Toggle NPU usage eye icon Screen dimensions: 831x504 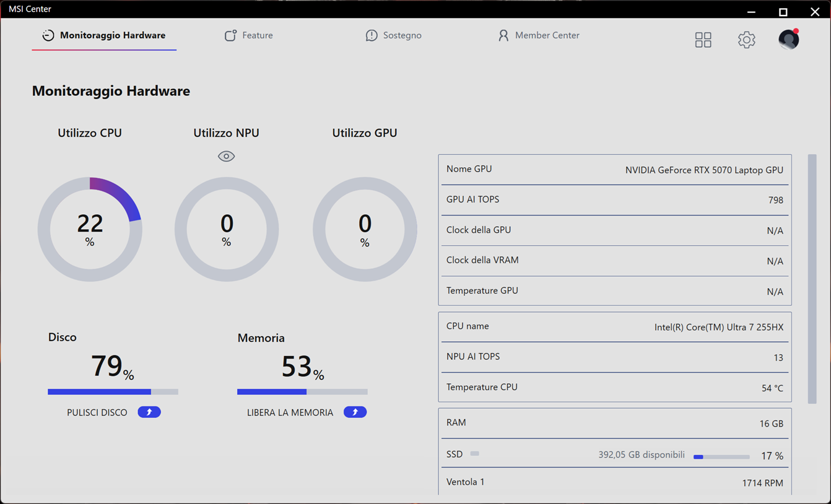[x=226, y=156]
